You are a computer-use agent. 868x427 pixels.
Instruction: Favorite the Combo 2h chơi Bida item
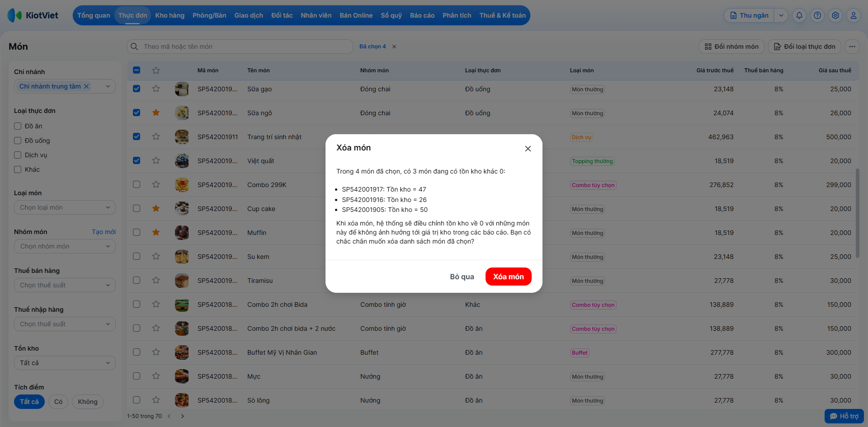pos(156,304)
